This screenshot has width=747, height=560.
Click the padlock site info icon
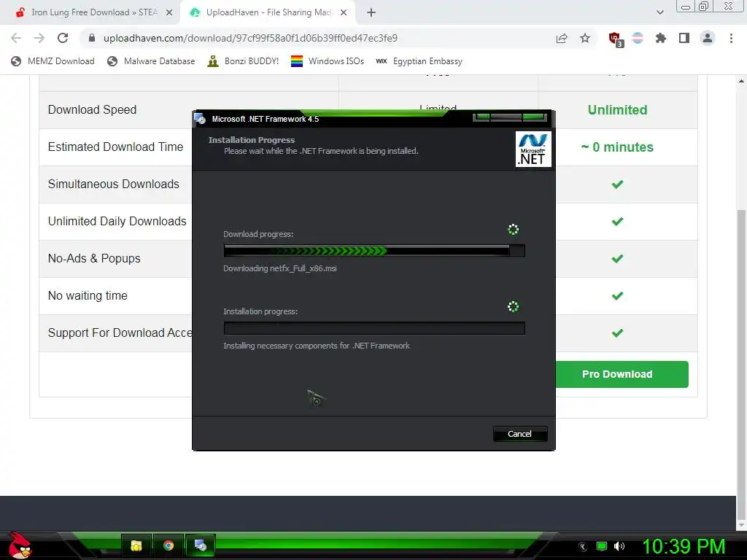(x=92, y=38)
